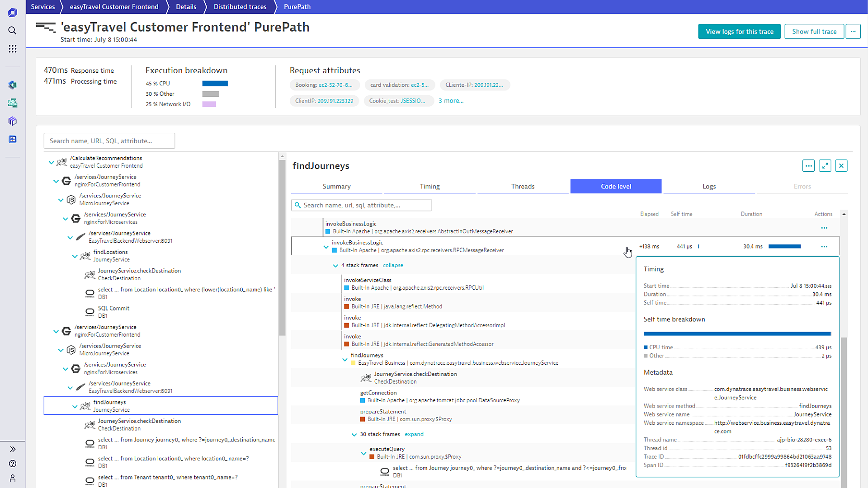Screen dimensions: 868x488
Task: Collapse the first nginxForCustomerFrontend tree node
Action: point(56,181)
